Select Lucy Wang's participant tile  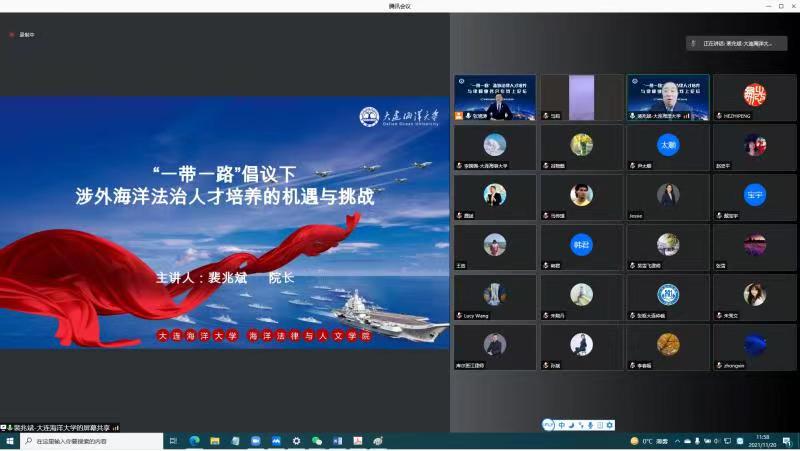pos(495,297)
